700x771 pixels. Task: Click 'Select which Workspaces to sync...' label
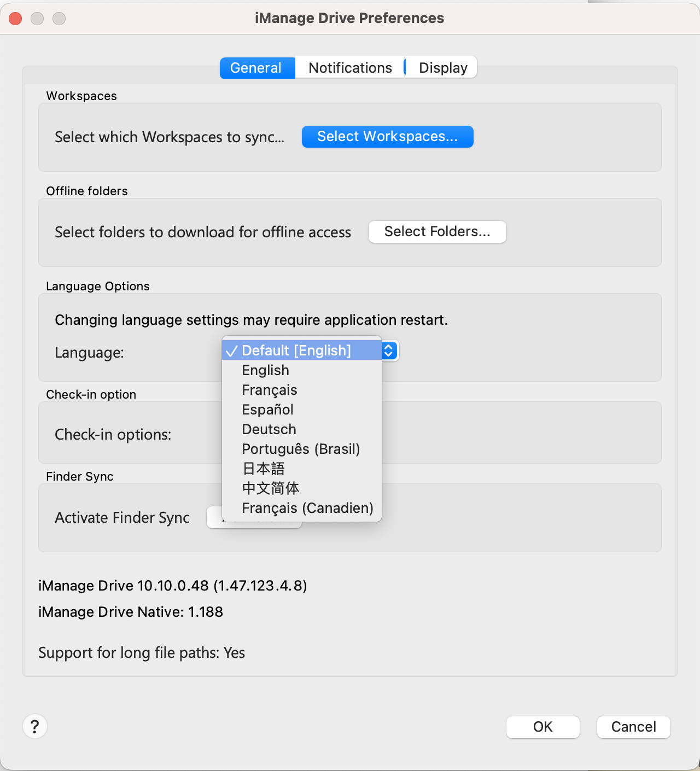(x=170, y=137)
